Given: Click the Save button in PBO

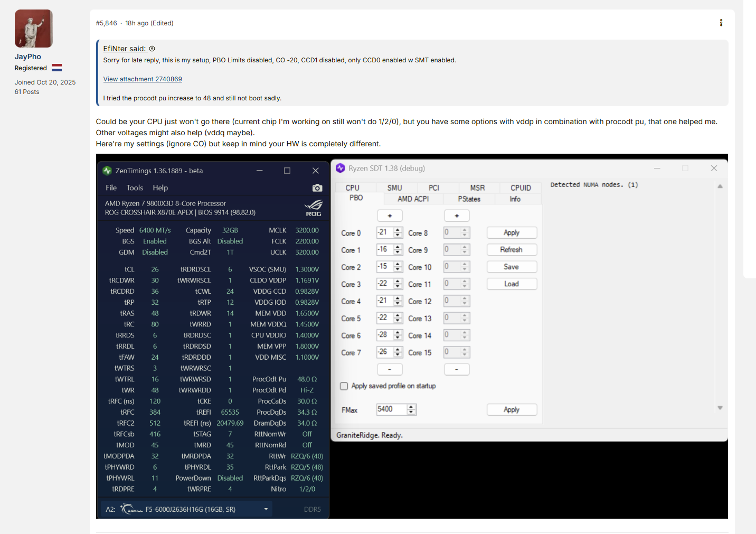Looking at the screenshot, I should pos(512,267).
